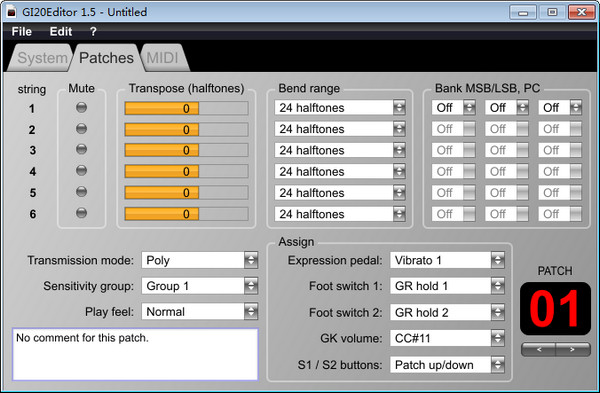Open string 1 Bank LSB dropdown
Image resolution: width=600 pixels, height=393 pixels.
(x=507, y=108)
